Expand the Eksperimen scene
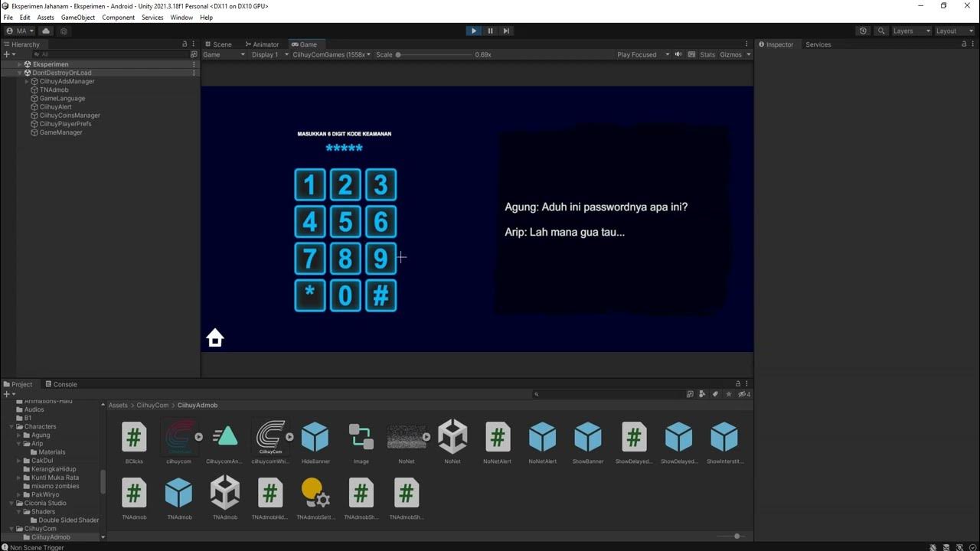Viewport: 980px width, 551px height. coord(21,64)
